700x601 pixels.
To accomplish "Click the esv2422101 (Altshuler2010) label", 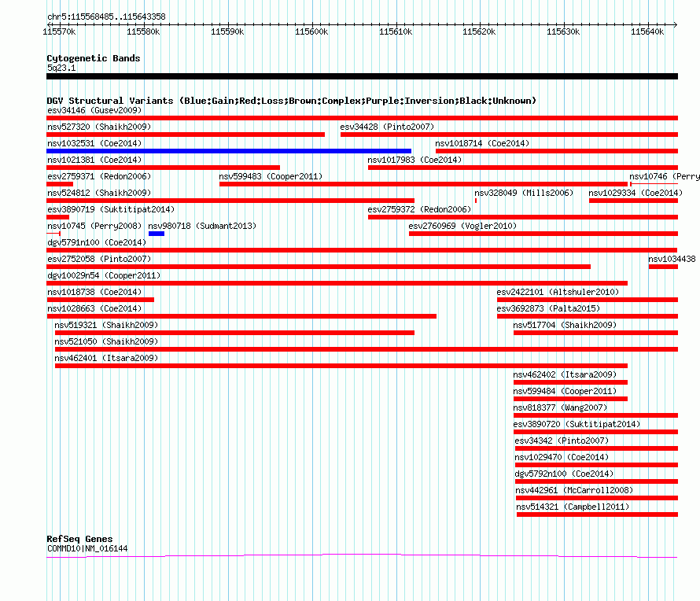I will (558, 292).
